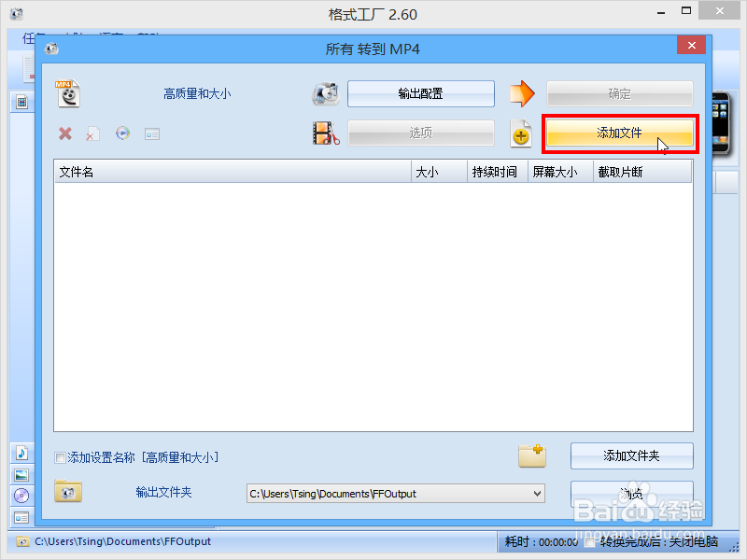Close the 所有 转到 MP4 dialog
The width and height of the screenshot is (747, 560).
(x=691, y=45)
